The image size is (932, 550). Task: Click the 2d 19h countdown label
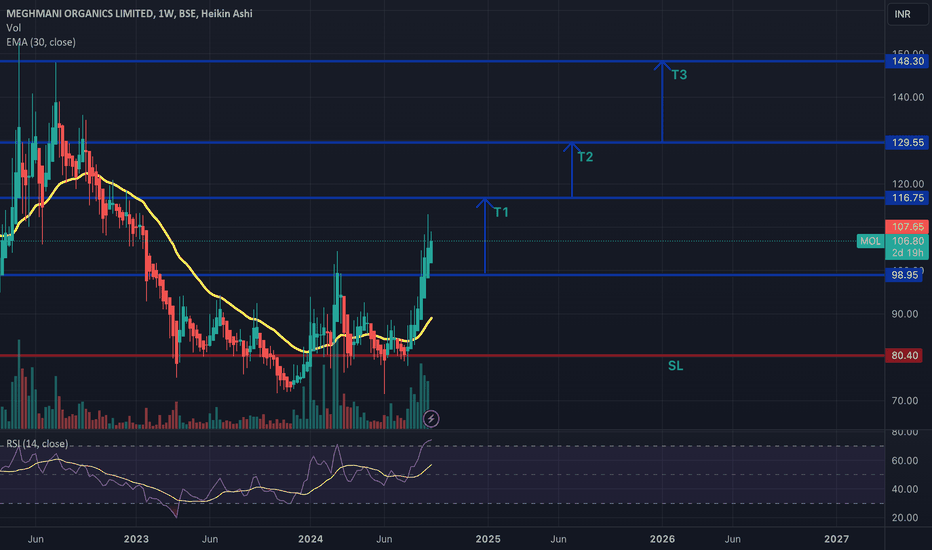click(x=907, y=253)
